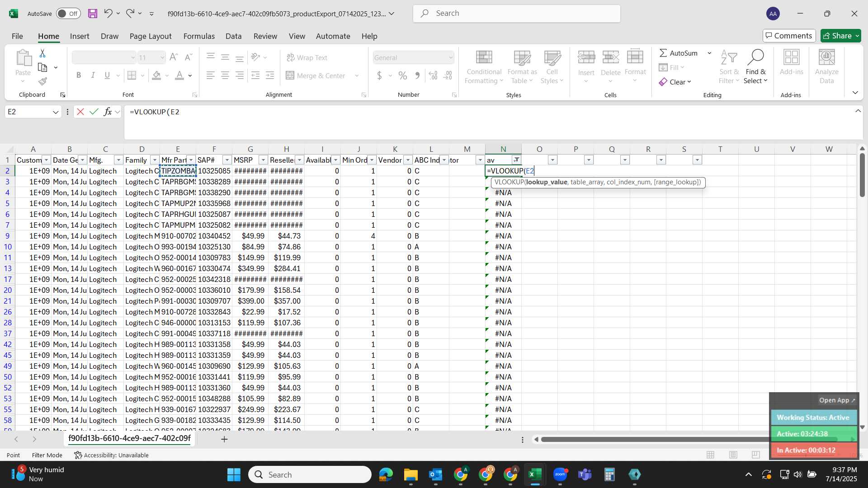This screenshot has height=488, width=868.
Task: Apply the Font Color swatch
Action: point(179,75)
